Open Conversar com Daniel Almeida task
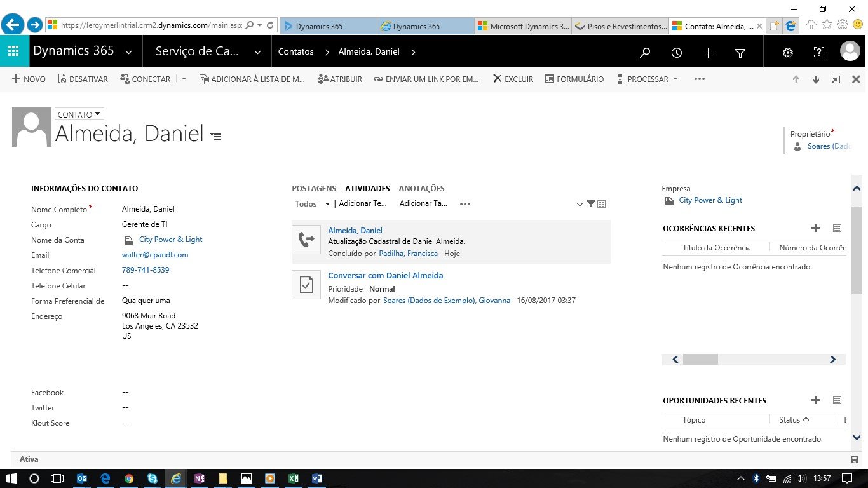868x488 pixels. pyautogui.click(x=386, y=276)
